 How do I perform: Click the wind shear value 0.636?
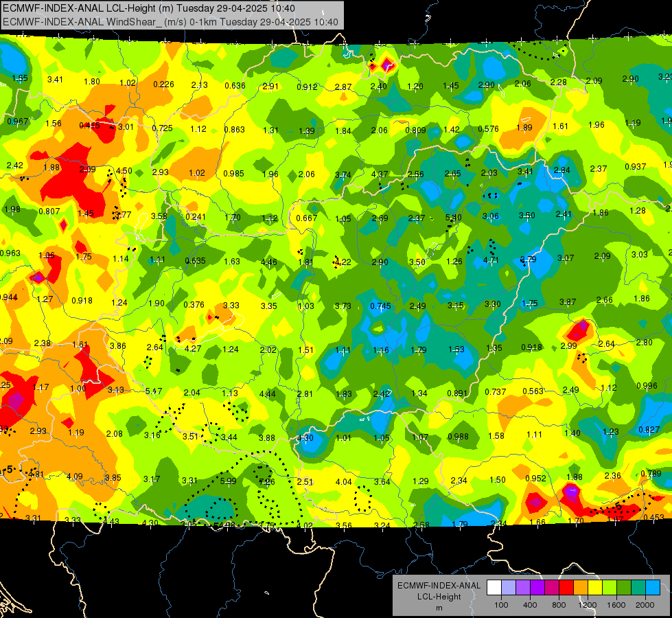pos(235,86)
